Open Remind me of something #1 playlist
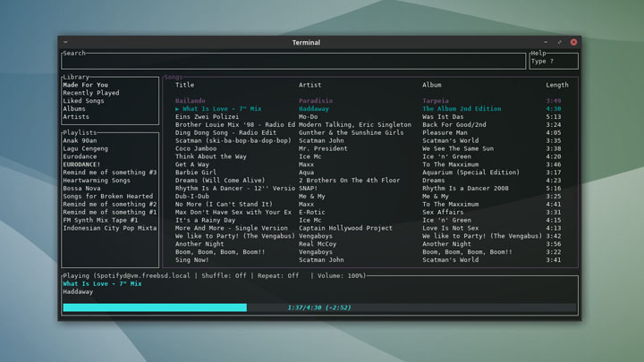 pyautogui.click(x=110, y=212)
